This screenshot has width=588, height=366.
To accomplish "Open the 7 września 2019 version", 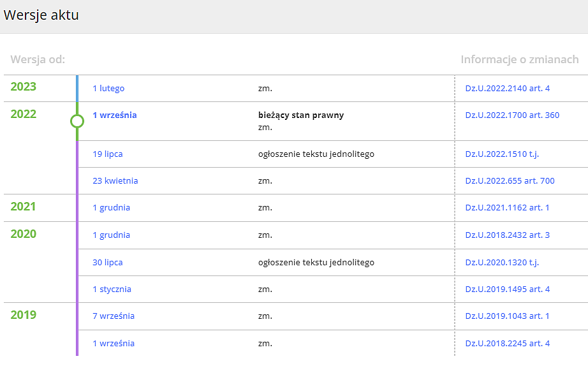I will [114, 316].
